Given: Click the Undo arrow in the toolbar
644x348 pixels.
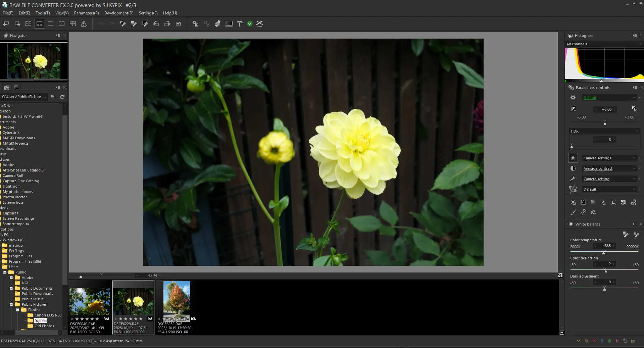Looking at the screenshot, I should pos(100,24).
